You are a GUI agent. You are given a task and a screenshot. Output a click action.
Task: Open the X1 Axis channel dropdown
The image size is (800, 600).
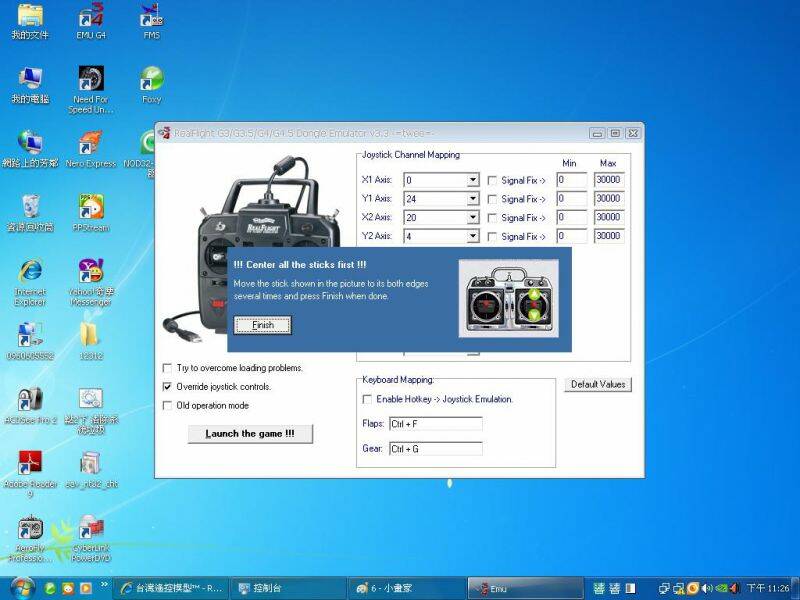[473, 180]
